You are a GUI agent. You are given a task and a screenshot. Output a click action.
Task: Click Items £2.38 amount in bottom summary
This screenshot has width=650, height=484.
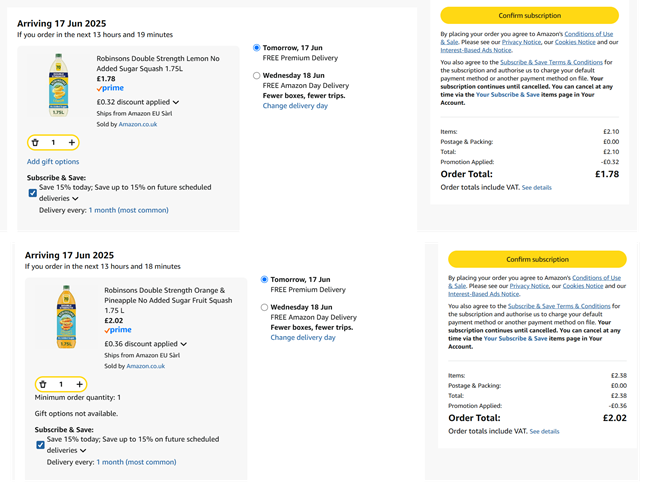coord(619,376)
